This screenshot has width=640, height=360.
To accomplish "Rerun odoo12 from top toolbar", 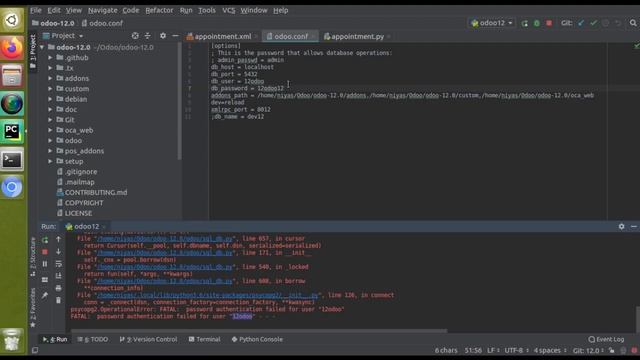I will (x=524, y=23).
